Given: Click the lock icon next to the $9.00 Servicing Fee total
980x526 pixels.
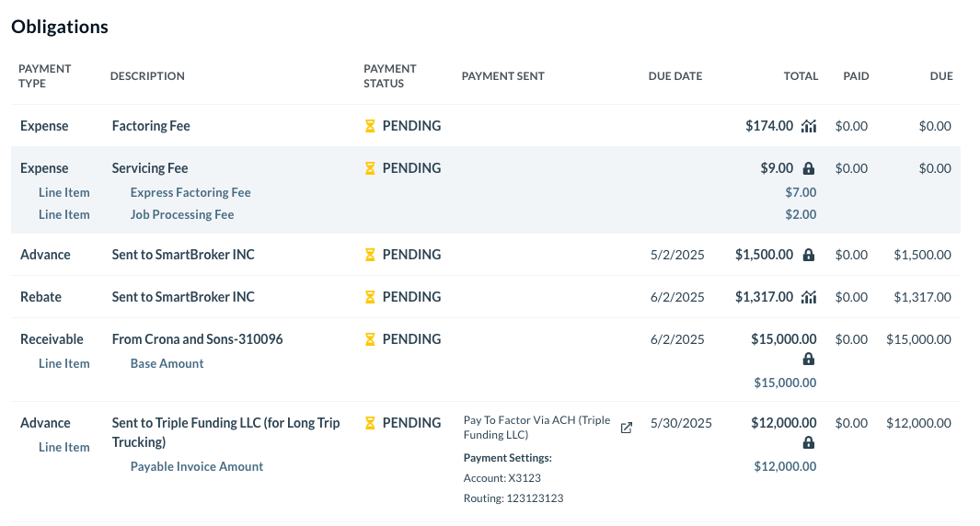Looking at the screenshot, I should click(x=809, y=168).
